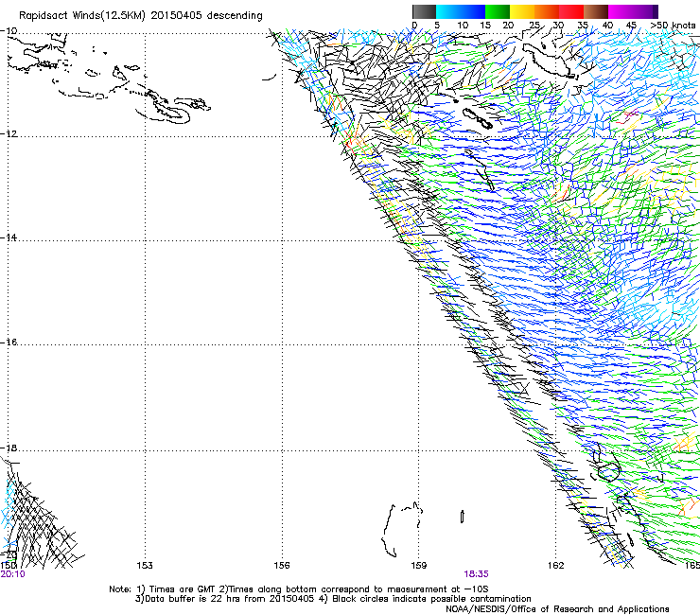Click the '-18' latitude label
This screenshot has height=615, width=700.
coord(9,448)
